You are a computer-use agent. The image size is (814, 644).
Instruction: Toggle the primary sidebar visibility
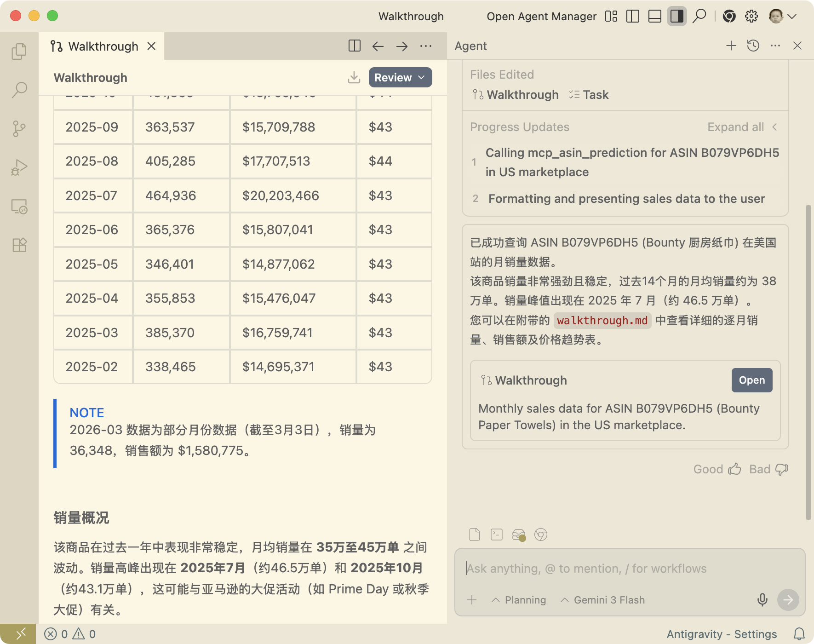click(633, 17)
